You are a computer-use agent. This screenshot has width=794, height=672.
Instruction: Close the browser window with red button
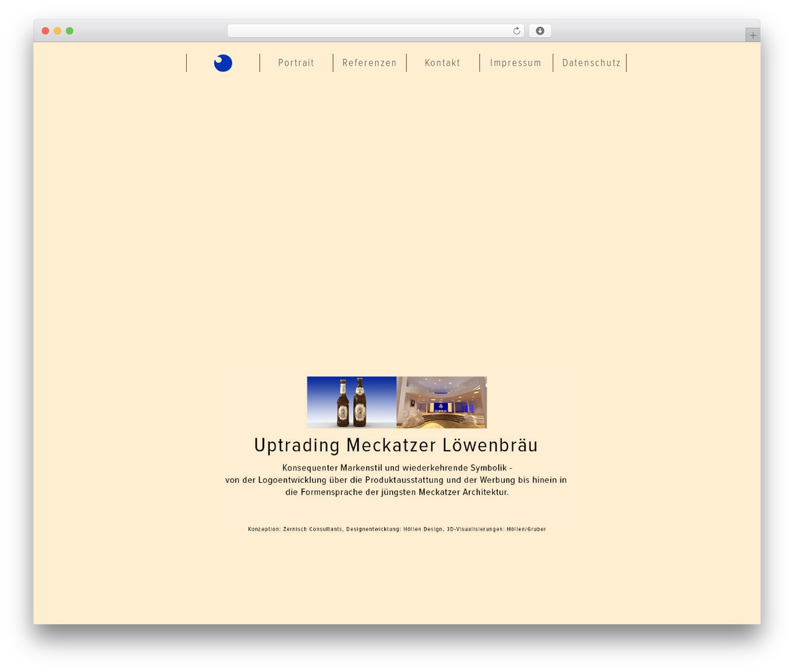click(45, 31)
